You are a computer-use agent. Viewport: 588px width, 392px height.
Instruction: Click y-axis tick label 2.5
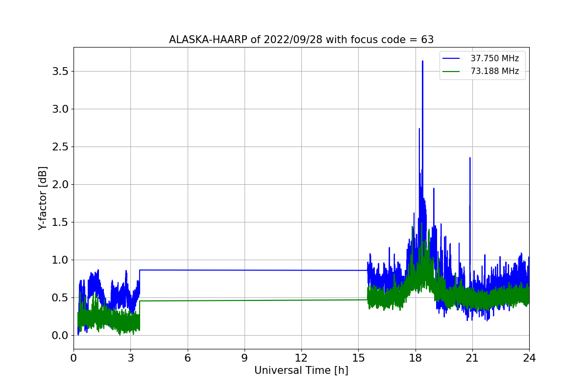click(x=61, y=147)
